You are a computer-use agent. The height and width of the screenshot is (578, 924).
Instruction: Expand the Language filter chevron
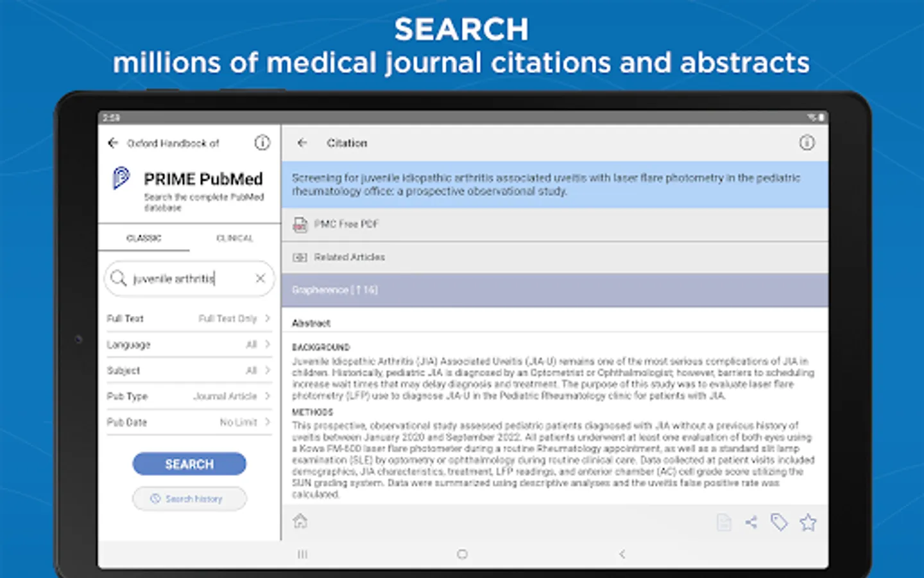point(267,344)
